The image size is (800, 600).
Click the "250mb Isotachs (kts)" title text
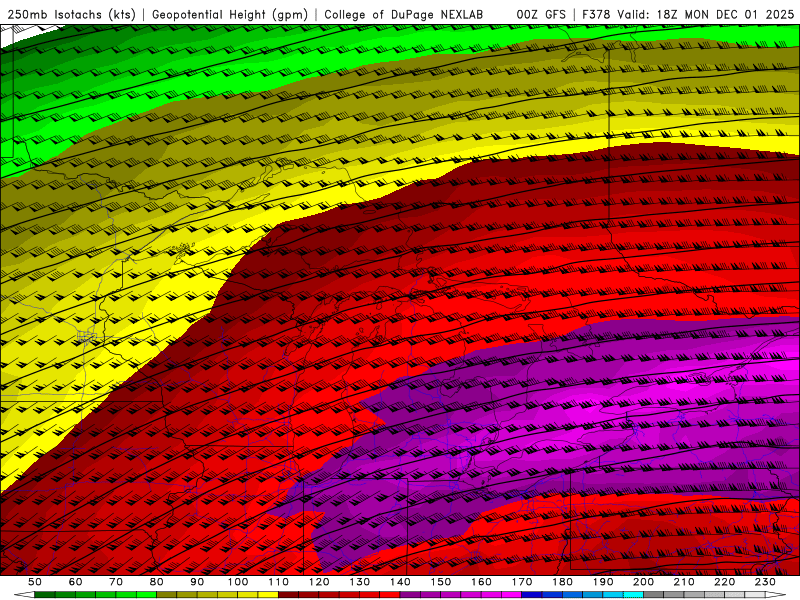(x=71, y=15)
